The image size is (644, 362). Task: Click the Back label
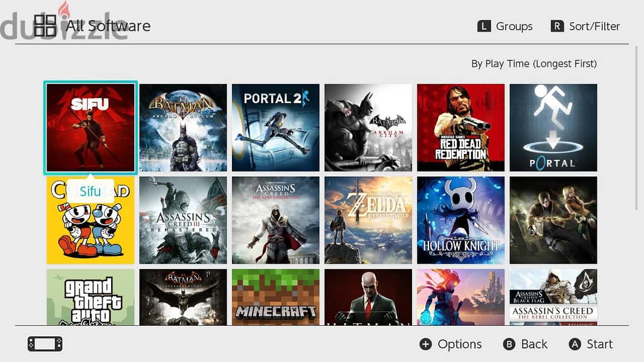(534, 344)
